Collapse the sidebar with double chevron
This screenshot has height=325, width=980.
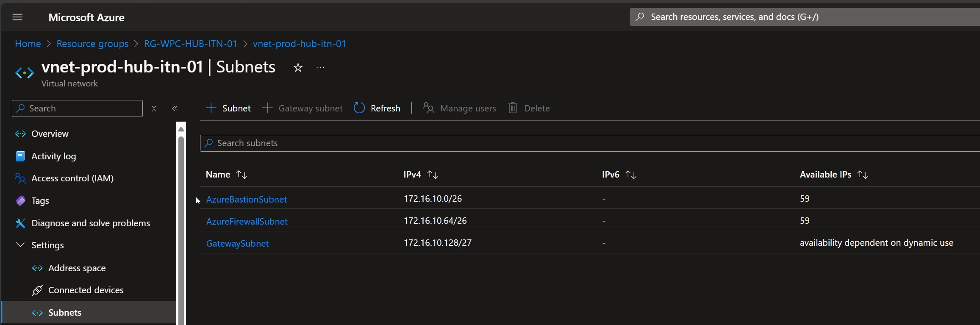click(x=175, y=108)
